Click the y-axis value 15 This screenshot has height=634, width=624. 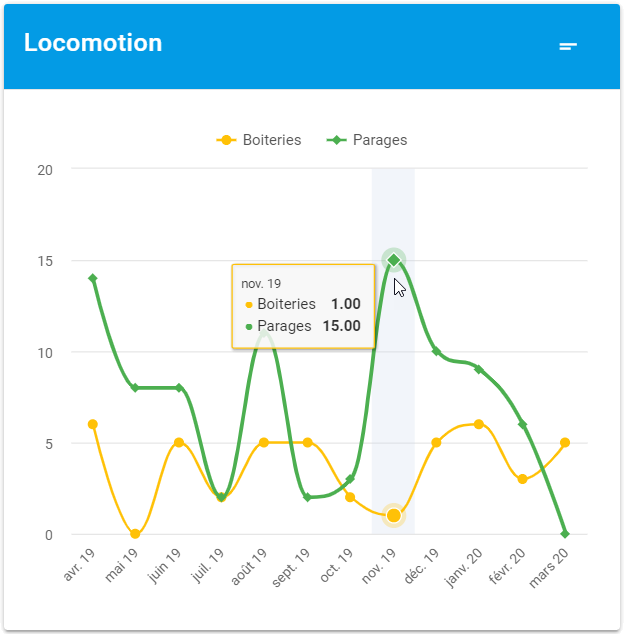pos(45,261)
